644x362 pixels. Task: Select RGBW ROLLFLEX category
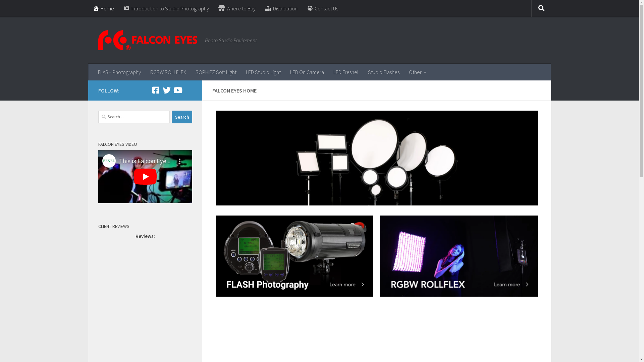coord(168,72)
